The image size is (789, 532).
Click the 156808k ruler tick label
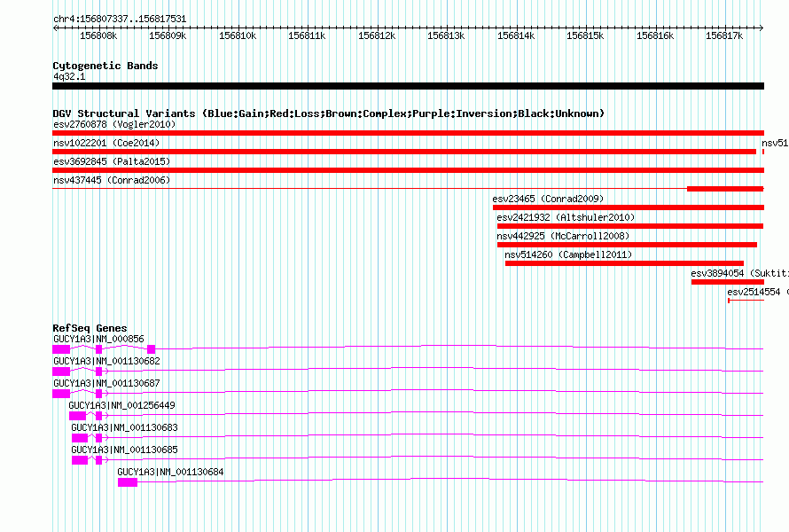[x=98, y=35]
